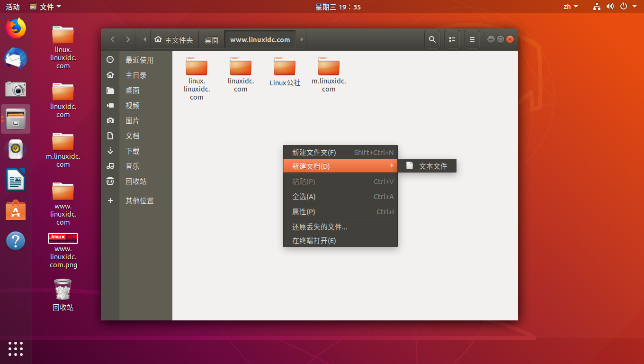Image resolution: width=644 pixels, height=364 pixels.
Task: Click the music note icon beside 音乐
Action: (x=110, y=166)
